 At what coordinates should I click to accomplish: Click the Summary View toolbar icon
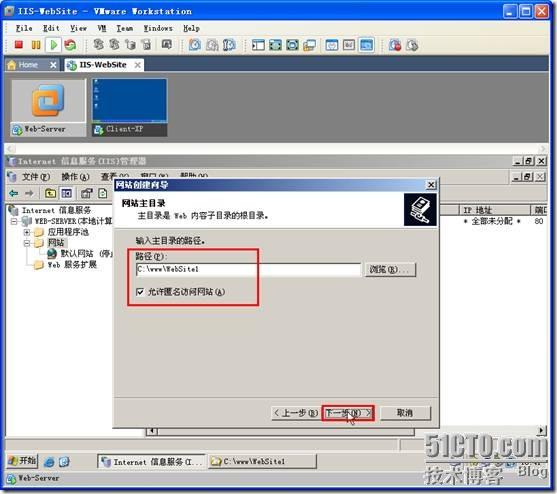point(332,45)
